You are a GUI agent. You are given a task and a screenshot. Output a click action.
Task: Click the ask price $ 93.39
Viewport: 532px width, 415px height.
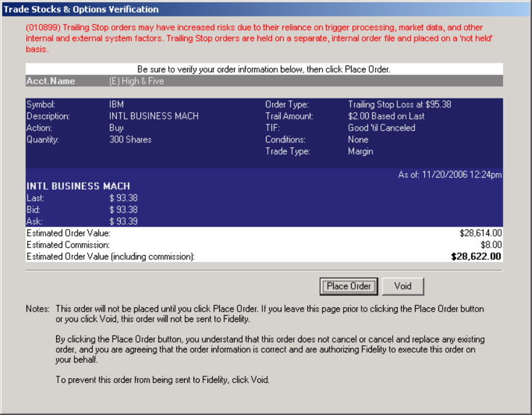(x=123, y=222)
